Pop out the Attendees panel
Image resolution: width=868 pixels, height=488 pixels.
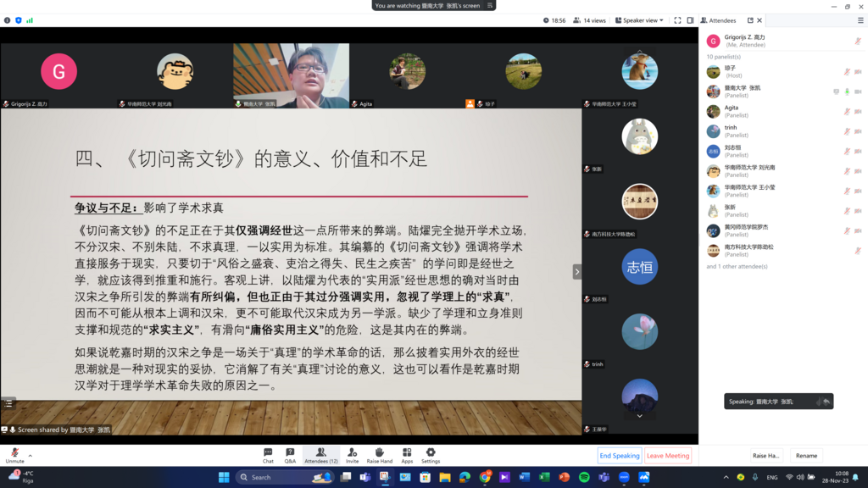pyautogui.click(x=750, y=20)
